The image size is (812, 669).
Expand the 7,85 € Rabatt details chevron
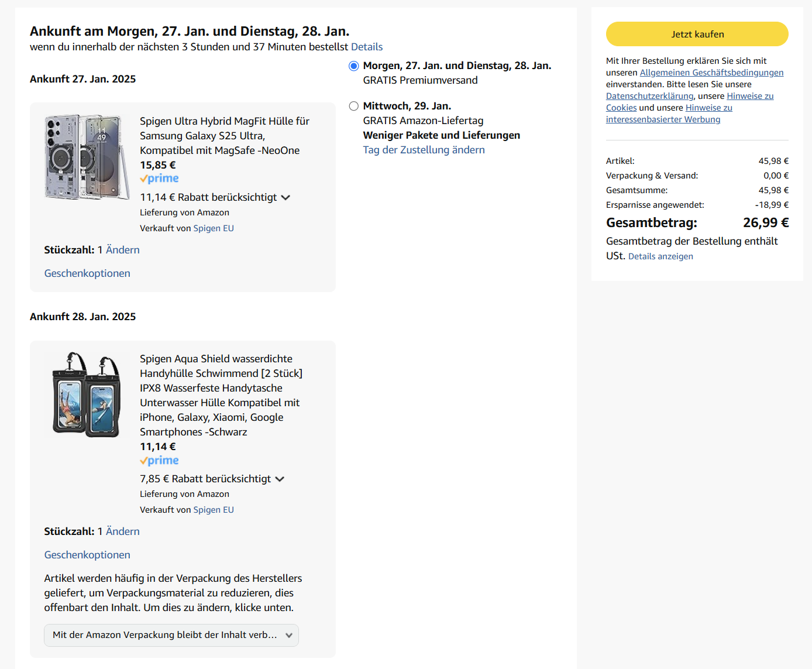click(280, 479)
